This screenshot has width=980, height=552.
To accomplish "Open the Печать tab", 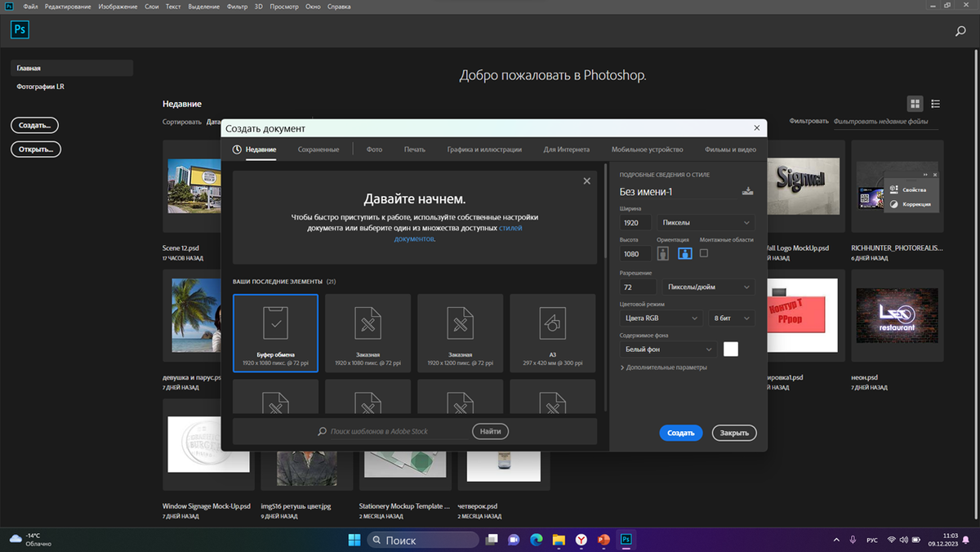I will [415, 149].
